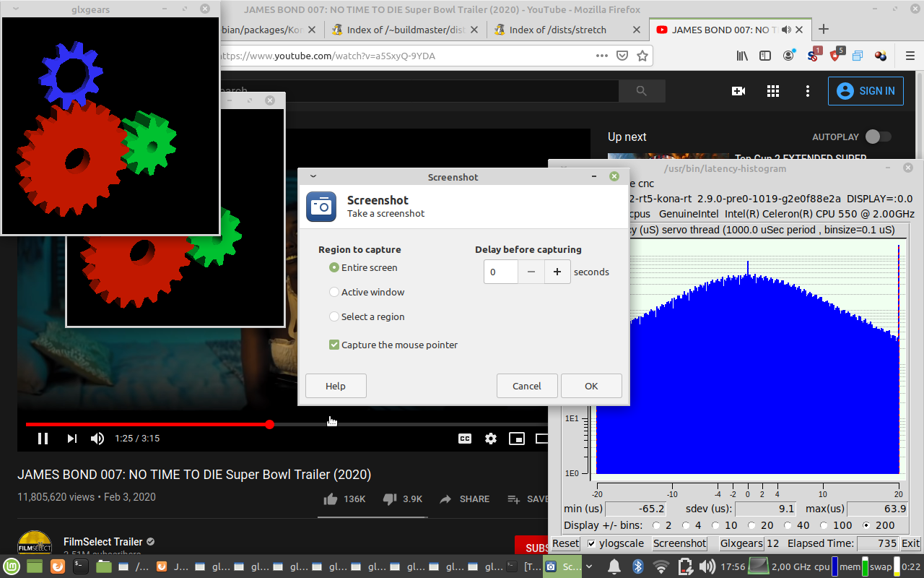Open YouTube settings three-dot menu

pos(808,91)
